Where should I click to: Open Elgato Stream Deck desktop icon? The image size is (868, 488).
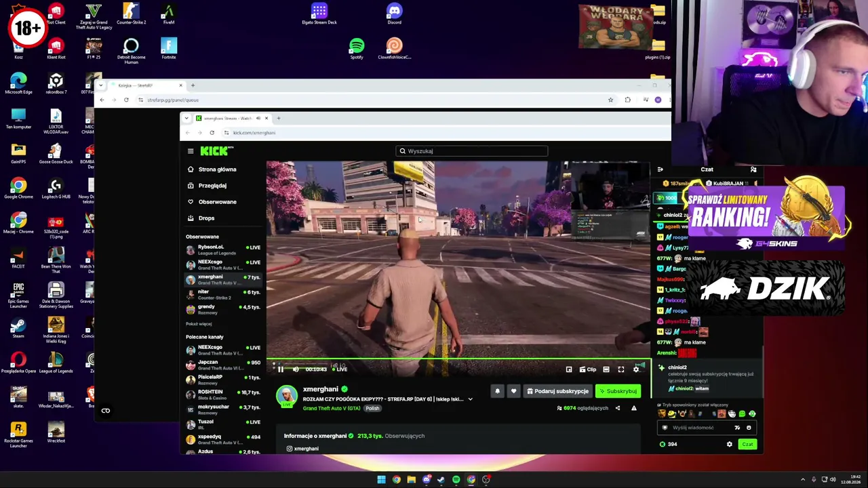319,14
